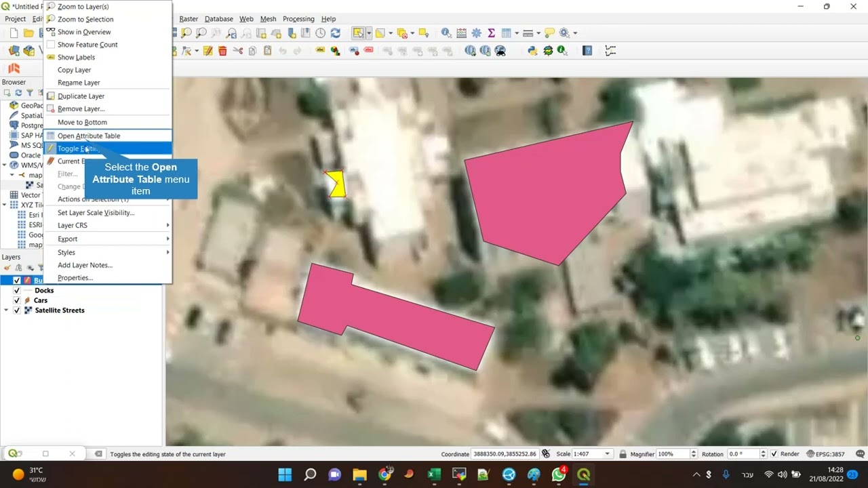The height and width of the screenshot is (488, 868).
Task: Choose Duplicate Layer from context menu
Action: 107,96
